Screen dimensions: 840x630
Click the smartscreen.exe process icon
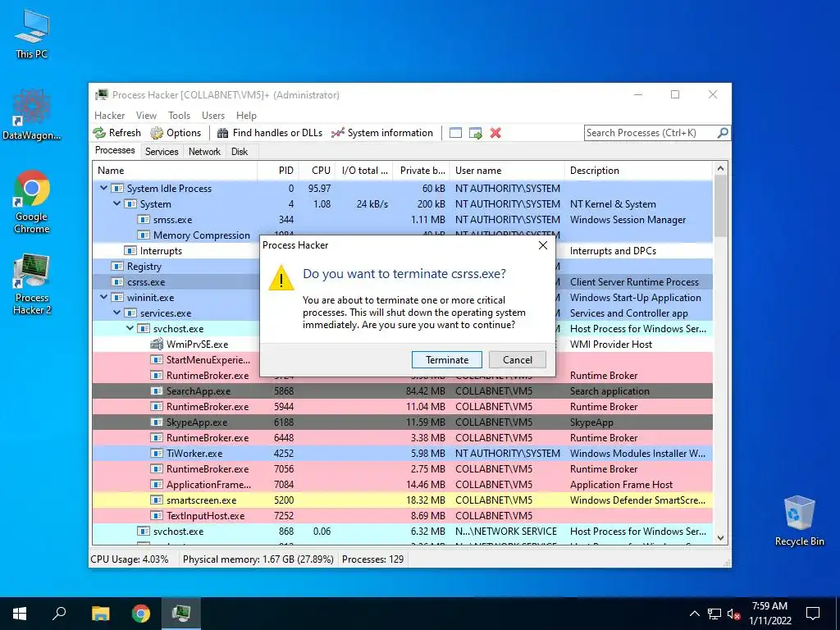pos(157,500)
